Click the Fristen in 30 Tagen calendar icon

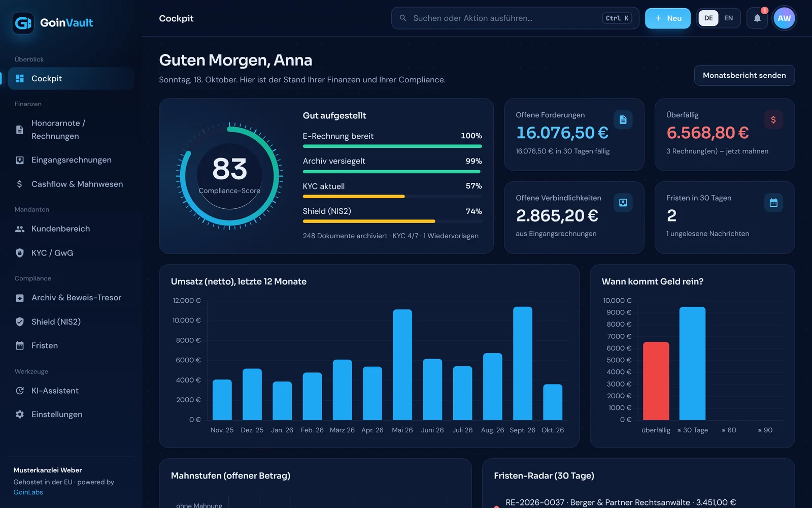(773, 203)
